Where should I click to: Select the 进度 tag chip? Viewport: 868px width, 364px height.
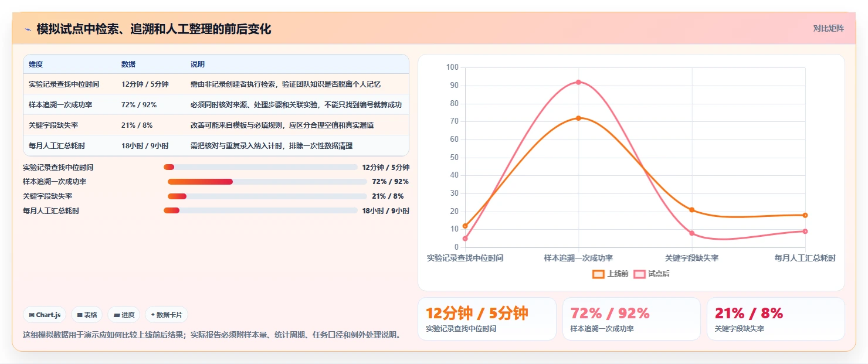pyautogui.click(x=124, y=315)
